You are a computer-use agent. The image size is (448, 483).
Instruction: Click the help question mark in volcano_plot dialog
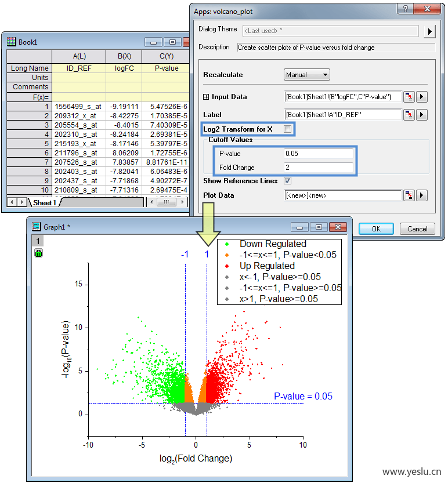406,9
